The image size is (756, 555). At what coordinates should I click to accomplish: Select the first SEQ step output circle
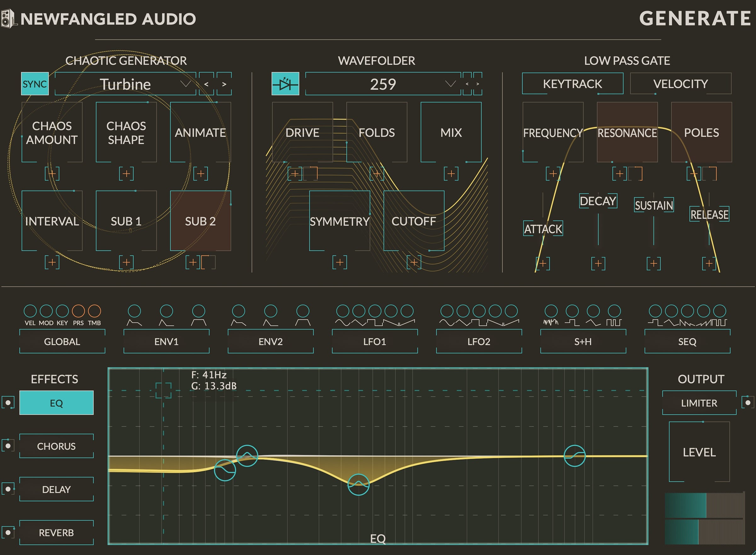[x=655, y=311]
